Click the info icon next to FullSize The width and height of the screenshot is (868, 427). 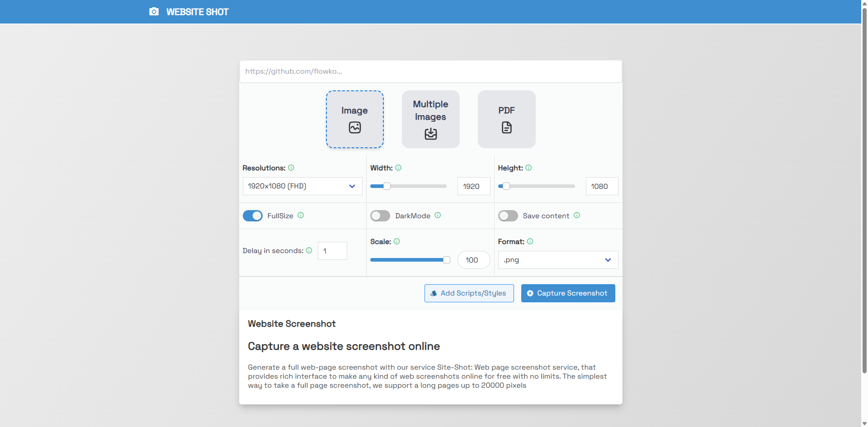[x=301, y=215]
